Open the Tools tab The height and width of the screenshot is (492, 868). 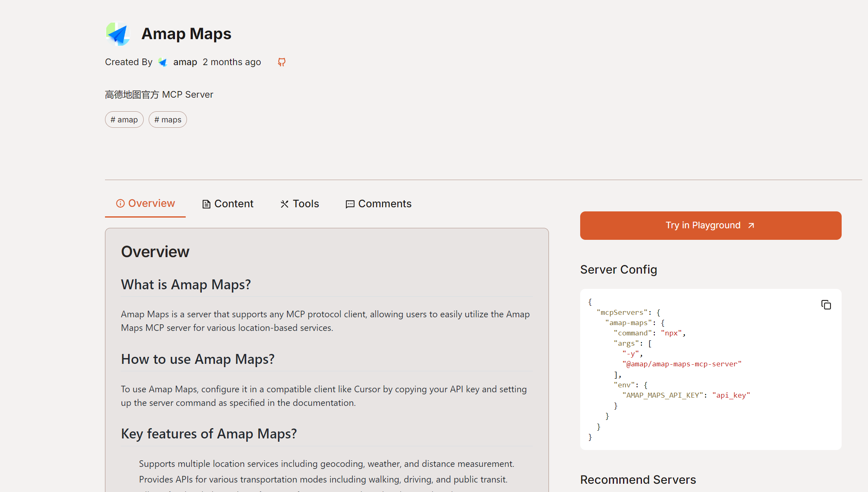tap(300, 204)
